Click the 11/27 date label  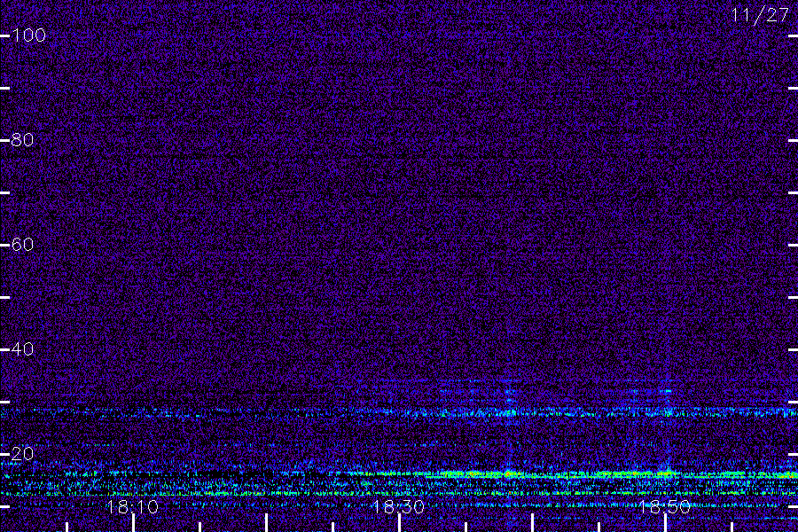(x=760, y=15)
